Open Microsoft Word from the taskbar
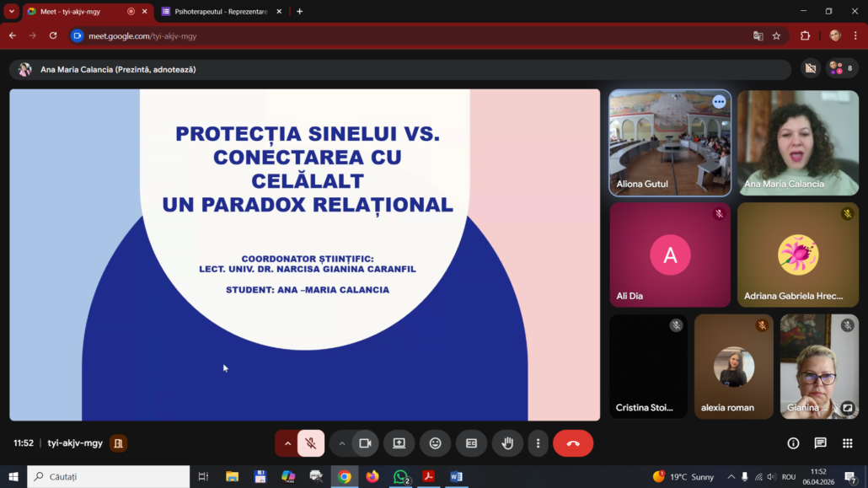Screen dimensions: 868x488 (x=456, y=476)
